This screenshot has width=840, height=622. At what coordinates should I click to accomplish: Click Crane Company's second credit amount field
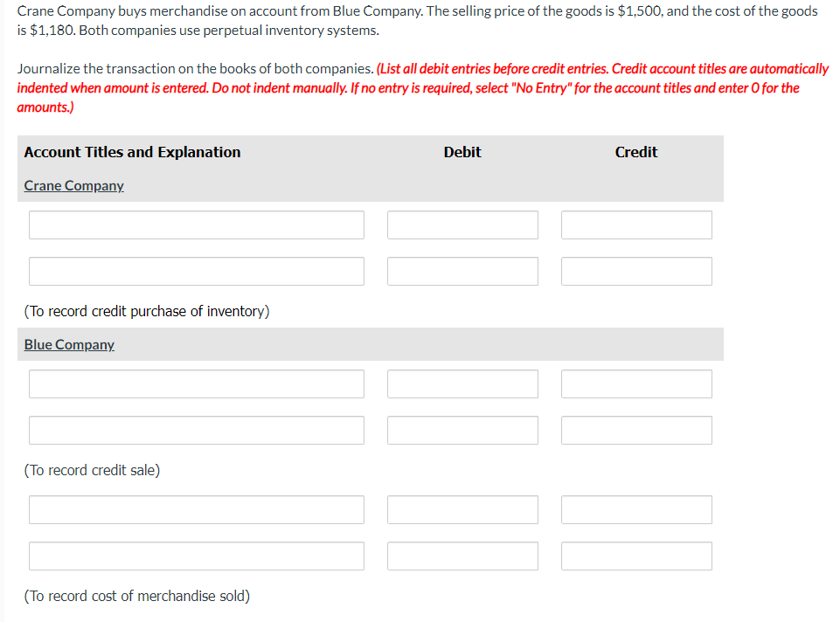click(635, 271)
